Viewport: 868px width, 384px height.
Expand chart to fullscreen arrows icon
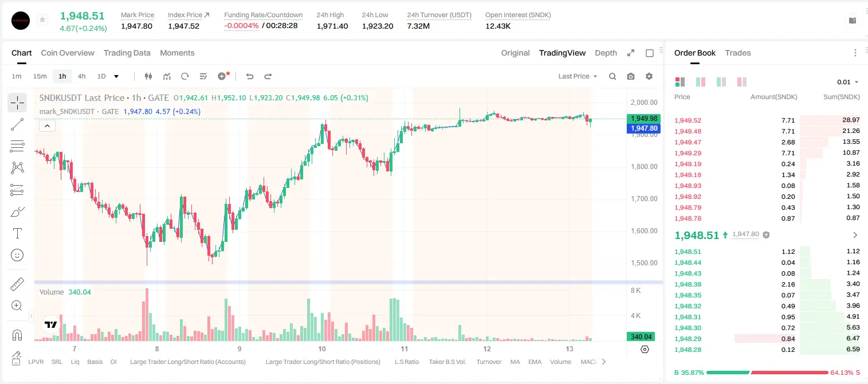coord(631,53)
